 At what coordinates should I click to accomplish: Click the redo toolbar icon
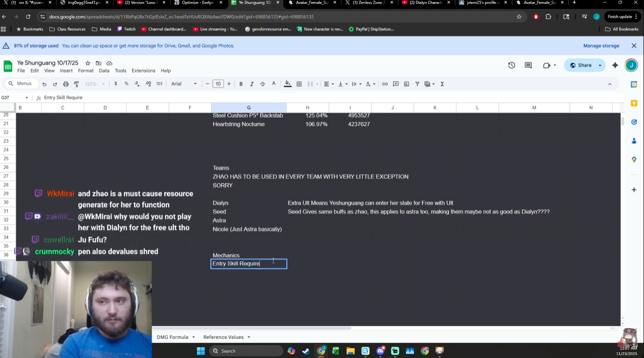coord(55,84)
